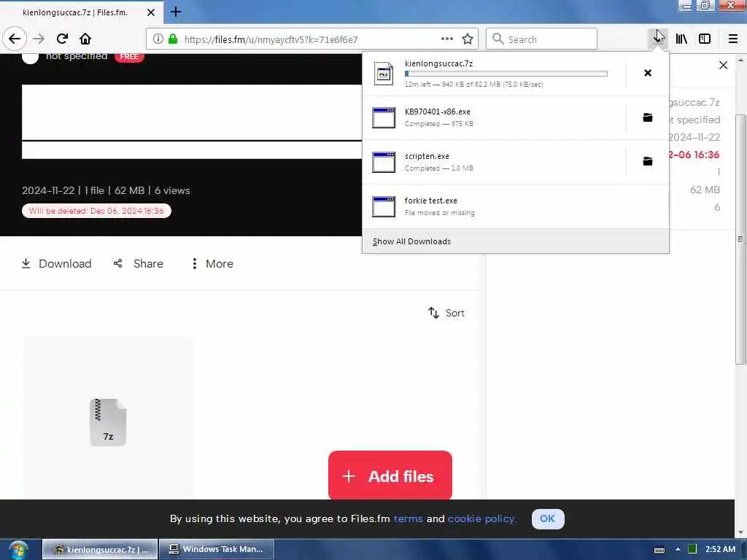Click the forkie test.exe file icon
747x560 pixels.
[x=384, y=206]
